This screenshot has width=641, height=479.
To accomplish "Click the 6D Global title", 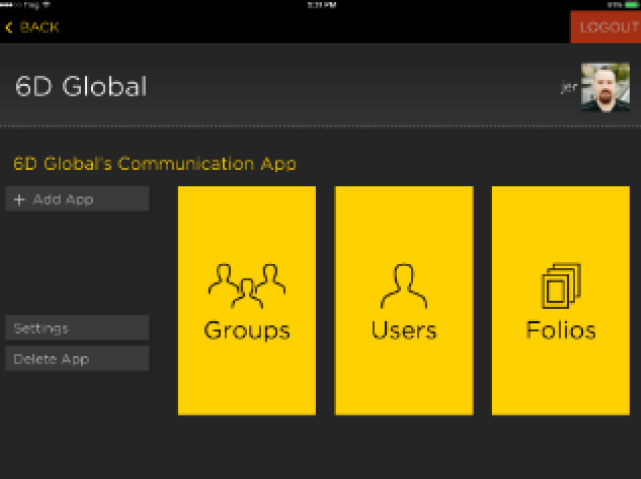I will [81, 86].
